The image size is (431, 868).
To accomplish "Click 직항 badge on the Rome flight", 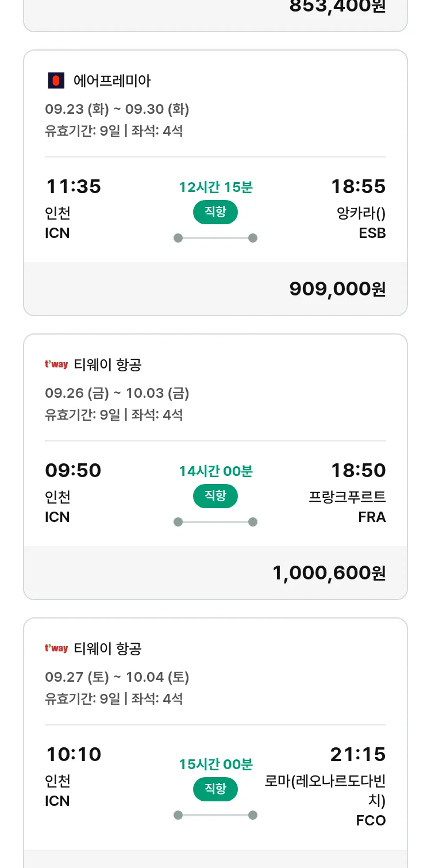I will [215, 789].
